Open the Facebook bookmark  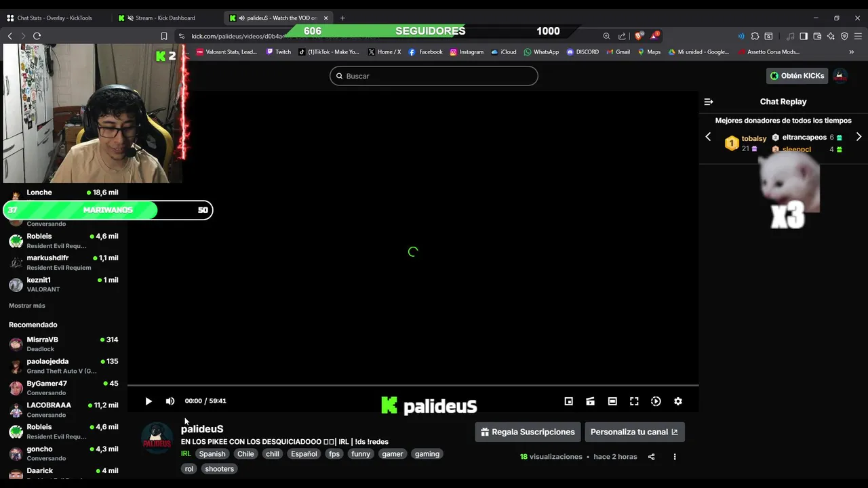point(425,52)
